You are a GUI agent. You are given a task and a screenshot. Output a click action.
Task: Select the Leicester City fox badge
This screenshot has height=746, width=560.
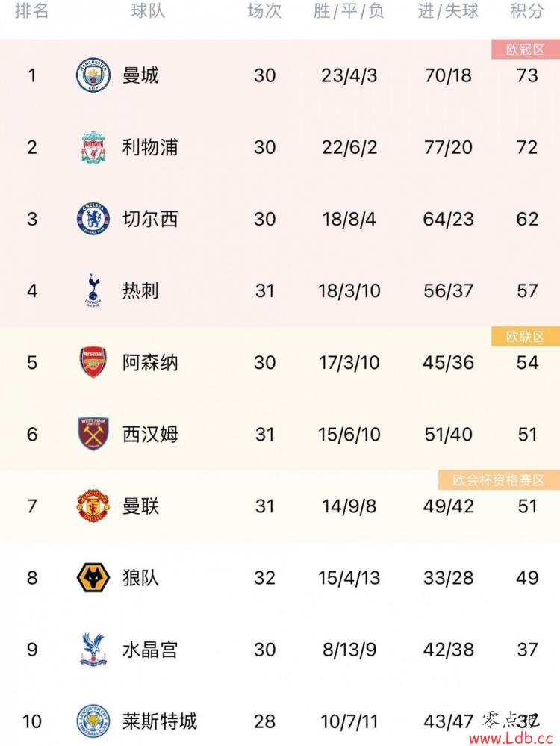tap(93, 721)
